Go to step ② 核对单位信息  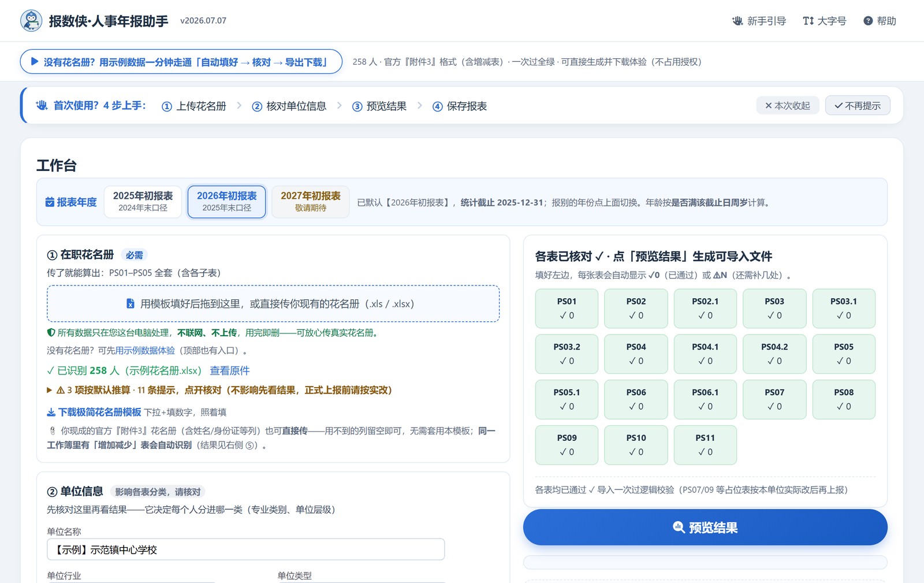point(289,106)
